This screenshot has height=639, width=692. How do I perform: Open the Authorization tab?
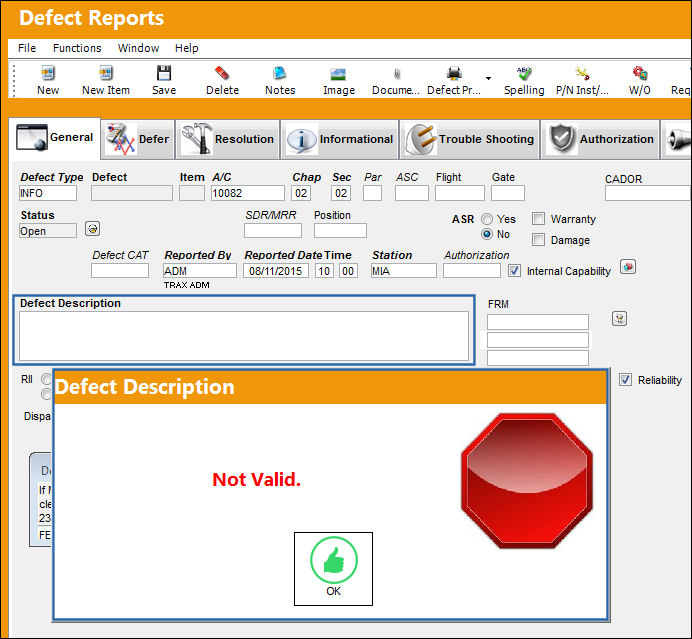[x=600, y=139]
